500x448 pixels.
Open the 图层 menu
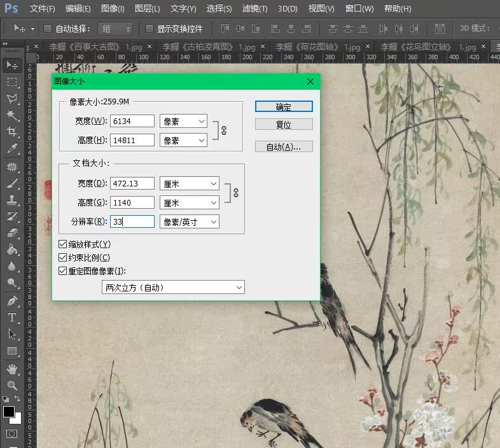(x=147, y=9)
